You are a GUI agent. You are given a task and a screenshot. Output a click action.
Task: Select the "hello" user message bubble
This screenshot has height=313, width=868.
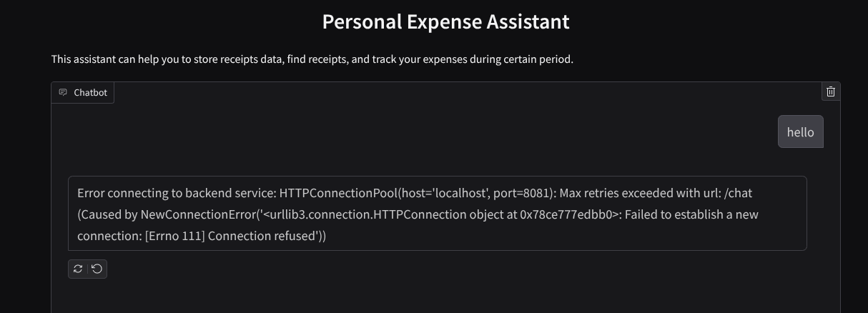800,131
